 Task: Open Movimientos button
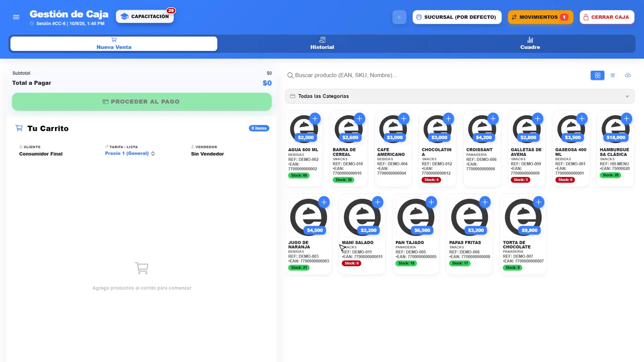coord(540,17)
